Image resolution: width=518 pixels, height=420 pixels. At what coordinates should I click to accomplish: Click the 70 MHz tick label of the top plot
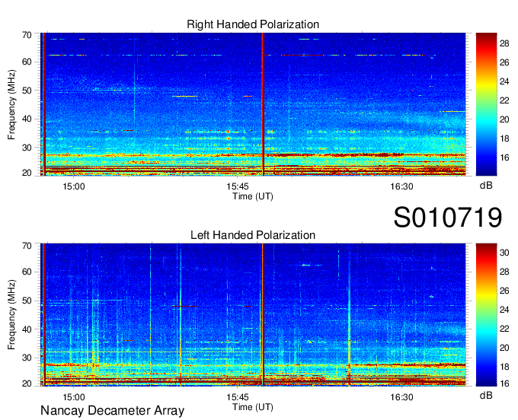(x=27, y=35)
